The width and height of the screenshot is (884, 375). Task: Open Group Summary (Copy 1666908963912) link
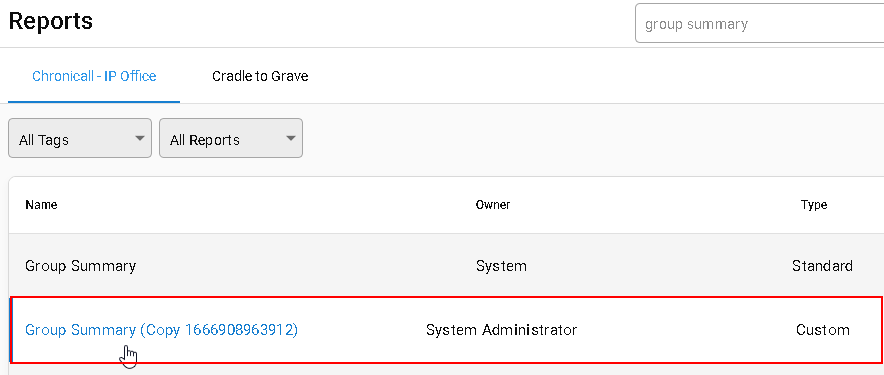tap(161, 330)
